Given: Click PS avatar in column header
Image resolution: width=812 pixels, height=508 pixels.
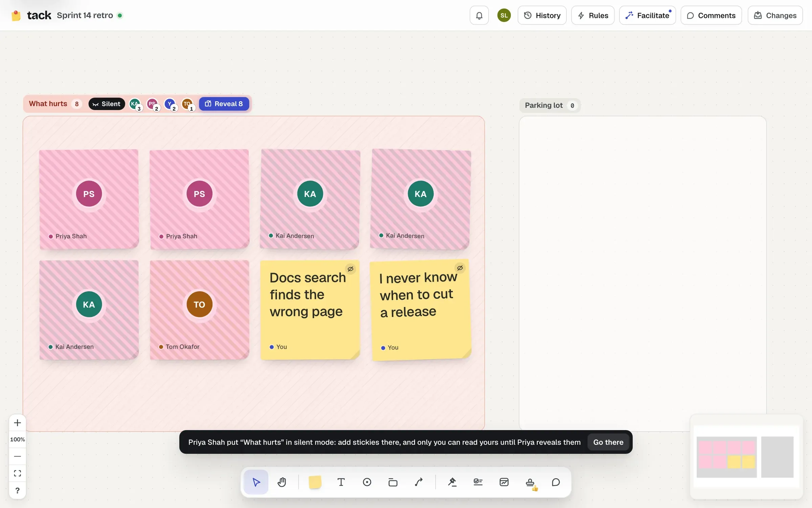Looking at the screenshot, I should tap(153, 104).
